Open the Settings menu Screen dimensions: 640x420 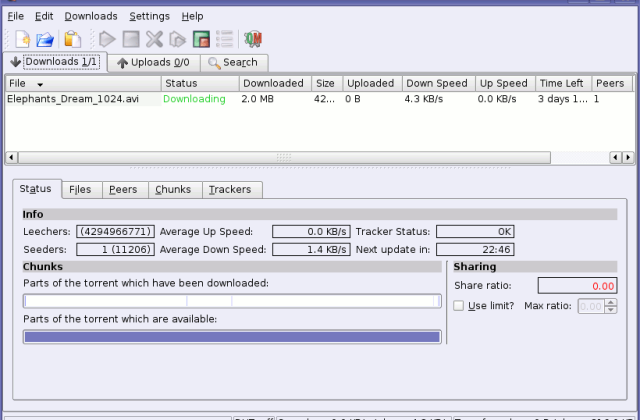(149, 16)
